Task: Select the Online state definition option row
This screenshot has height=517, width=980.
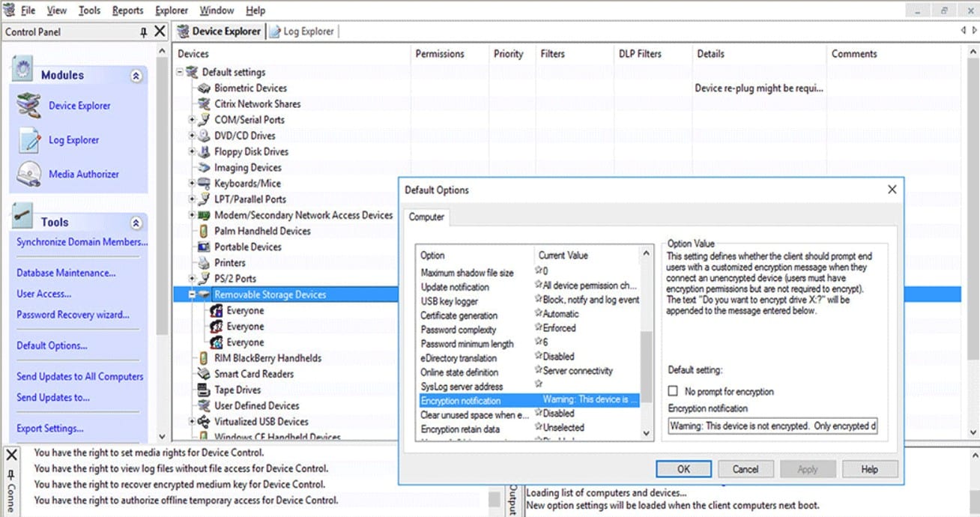Action: coord(528,372)
